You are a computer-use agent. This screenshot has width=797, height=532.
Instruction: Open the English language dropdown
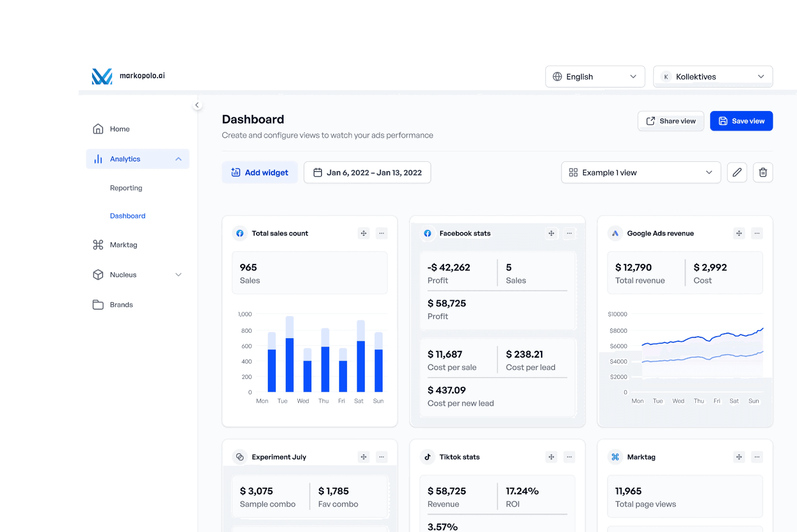click(595, 76)
